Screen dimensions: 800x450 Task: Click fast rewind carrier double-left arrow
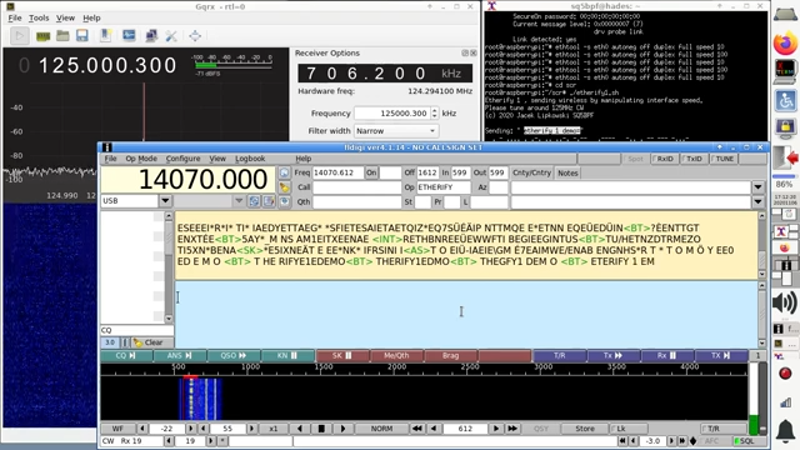pyautogui.click(x=417, y=429)
